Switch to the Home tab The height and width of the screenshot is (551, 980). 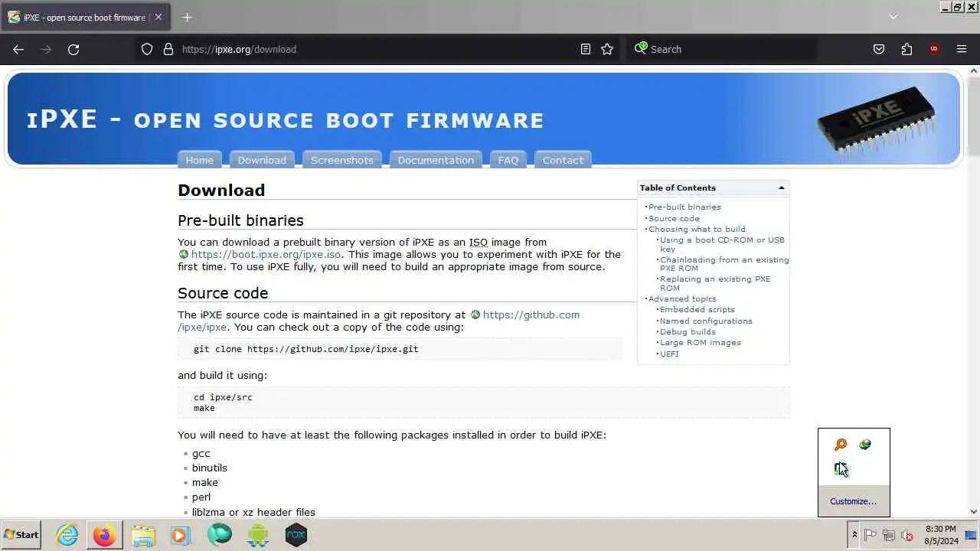pos(199,160)
